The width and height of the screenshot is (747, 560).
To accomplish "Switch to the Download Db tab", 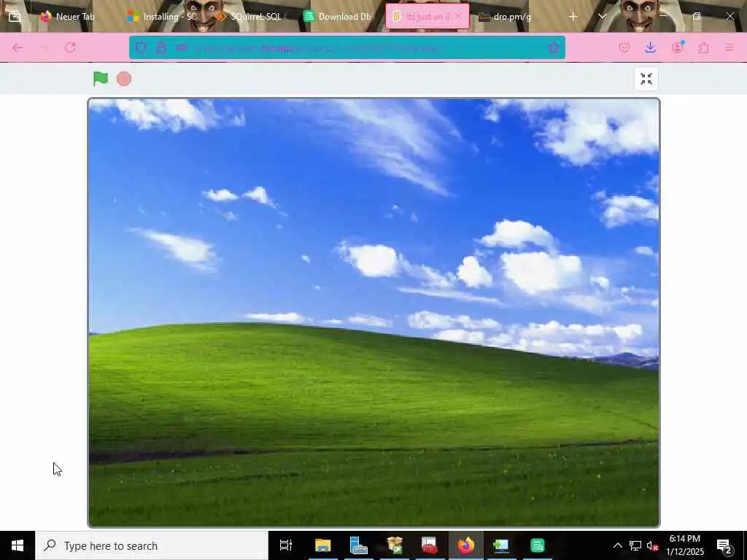I will (x=338, y=17).
